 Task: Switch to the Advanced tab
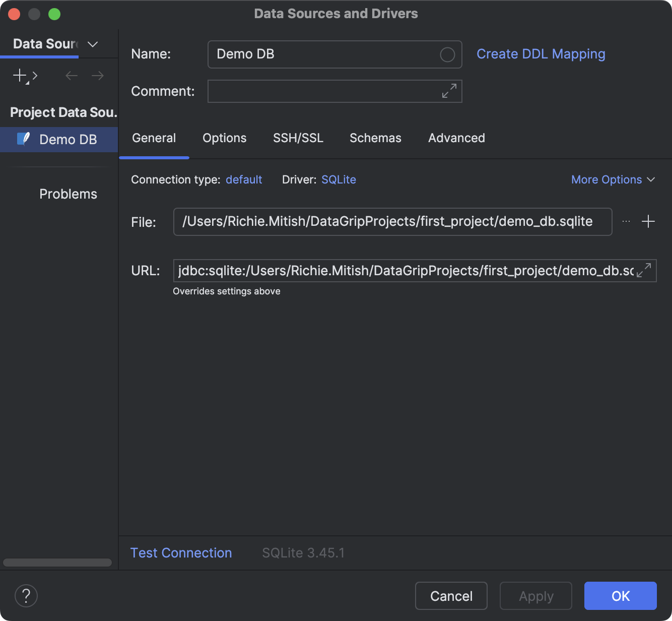(x=456, y=138)
